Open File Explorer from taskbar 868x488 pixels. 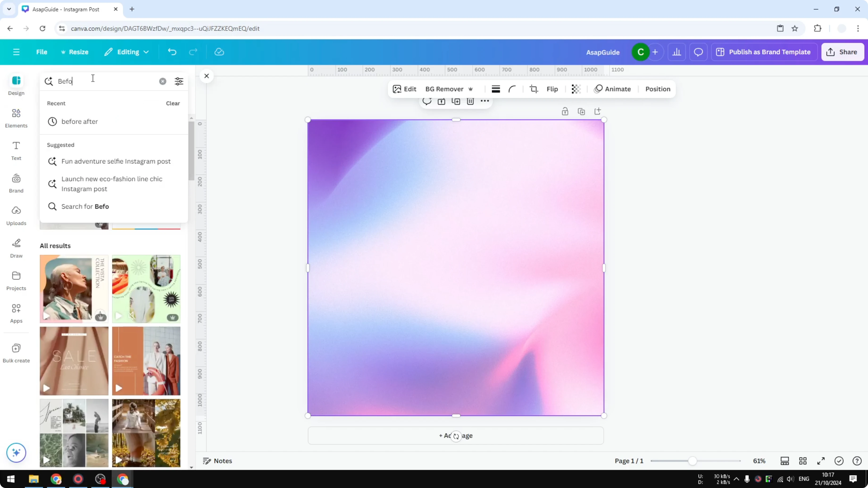click(x=34, y=479)
